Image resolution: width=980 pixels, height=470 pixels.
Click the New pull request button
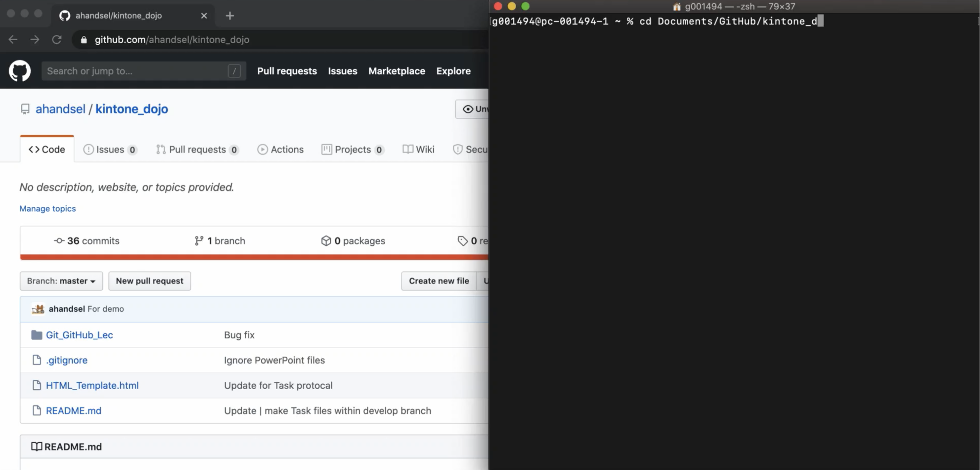pos(149,281)
